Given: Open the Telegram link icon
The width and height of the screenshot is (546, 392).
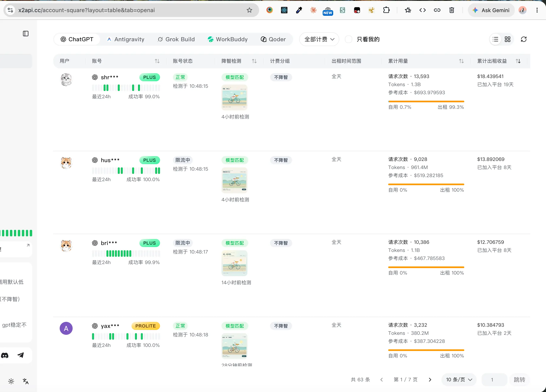Looking at the screenshot, I should point(21,355).
